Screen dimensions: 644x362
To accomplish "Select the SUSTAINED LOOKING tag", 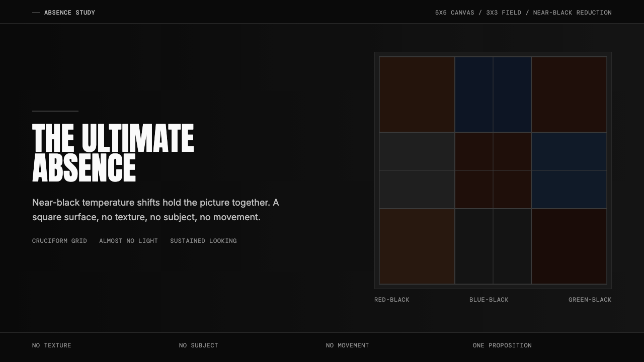I will point(203,241).
